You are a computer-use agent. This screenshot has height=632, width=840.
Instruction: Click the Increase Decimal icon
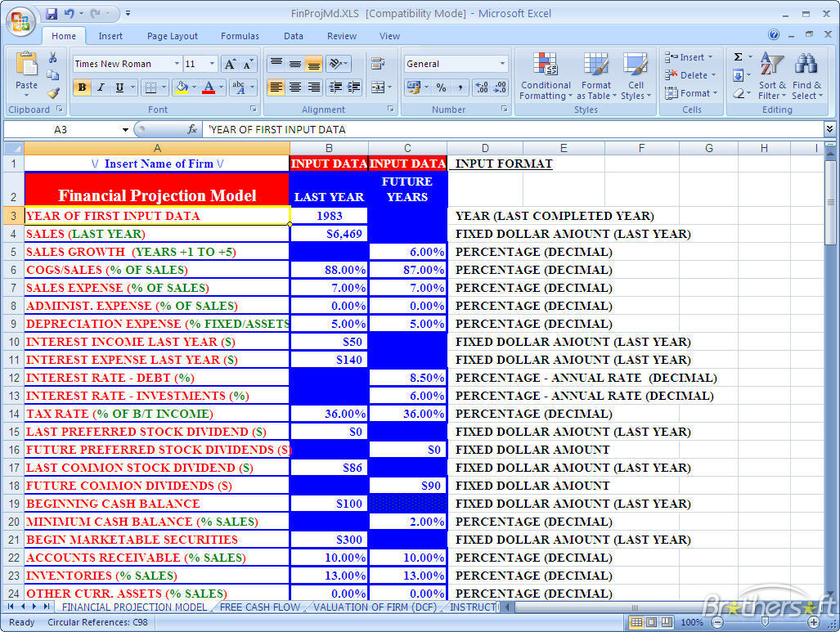point(481,87)
